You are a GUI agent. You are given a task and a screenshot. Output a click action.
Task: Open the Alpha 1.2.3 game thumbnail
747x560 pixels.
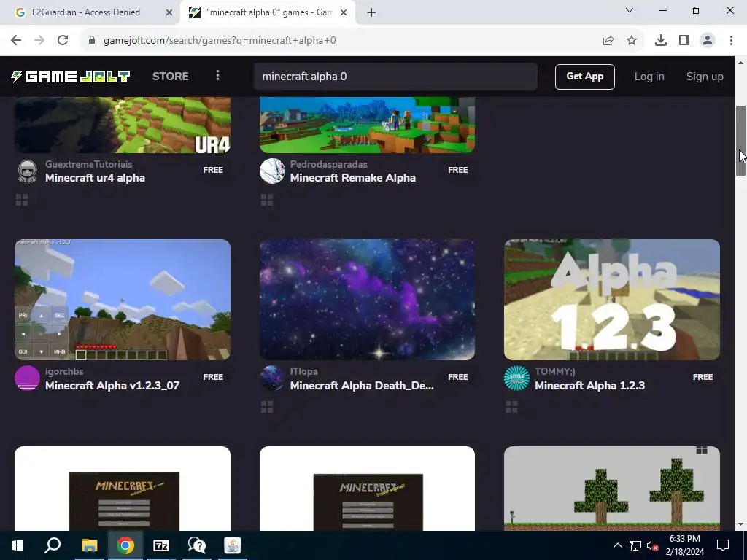[612, 300]
